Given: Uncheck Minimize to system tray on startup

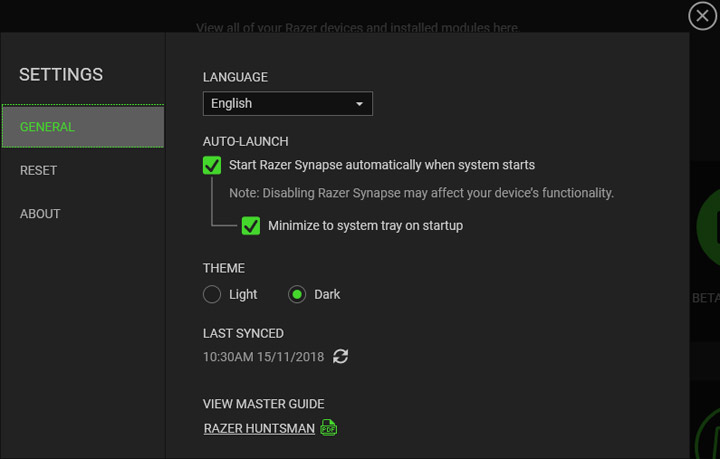Looking at the screenshot, I should click(x=251, y=226).
